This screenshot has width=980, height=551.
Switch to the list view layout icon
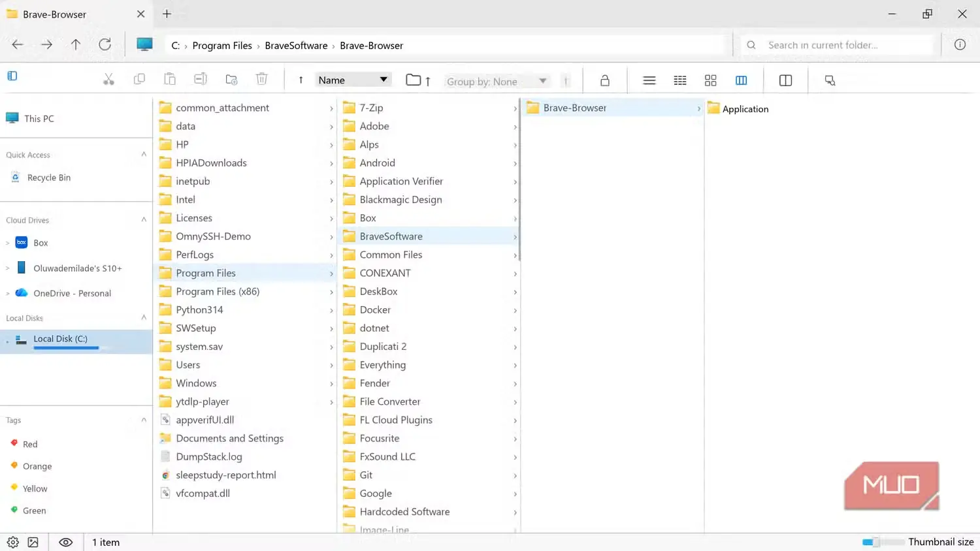[x=649, y=80]
